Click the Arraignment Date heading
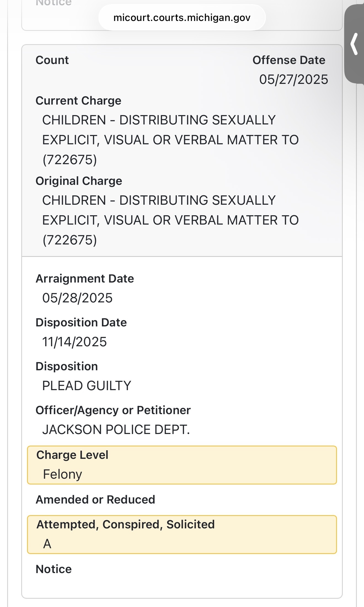Image resolution: width=364 pixels, height=607 pixels. (85, 279)
